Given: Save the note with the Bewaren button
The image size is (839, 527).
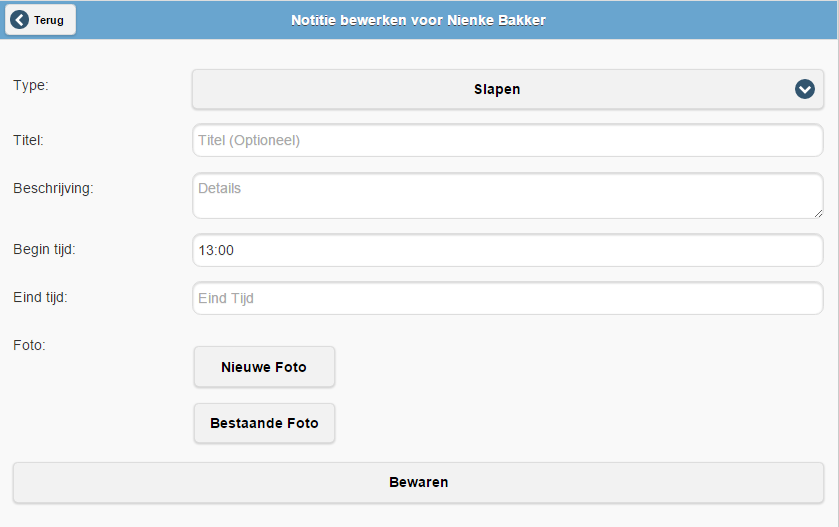Looking at the screenshot, I should tap(418, 482).
